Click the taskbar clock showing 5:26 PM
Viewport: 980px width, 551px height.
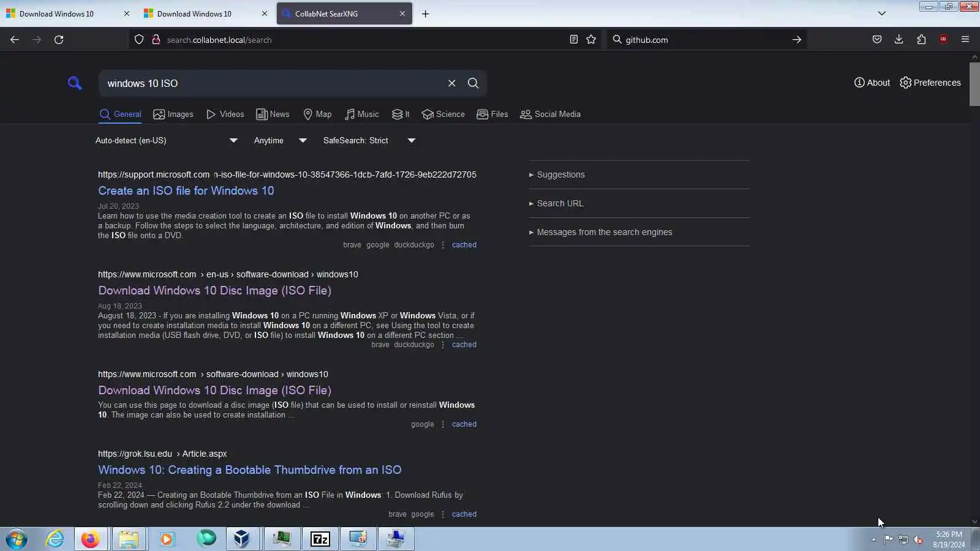pyautogui.click(x=949, y=539)
